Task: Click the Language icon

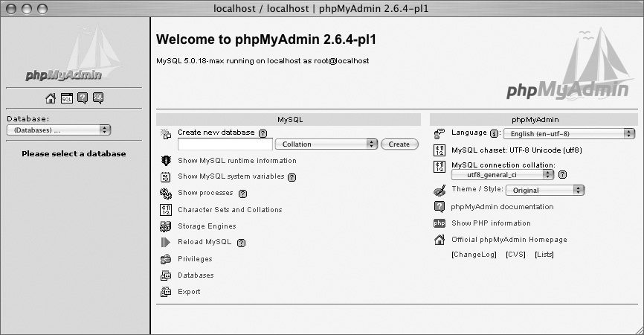Action: [x=439, y=133]
